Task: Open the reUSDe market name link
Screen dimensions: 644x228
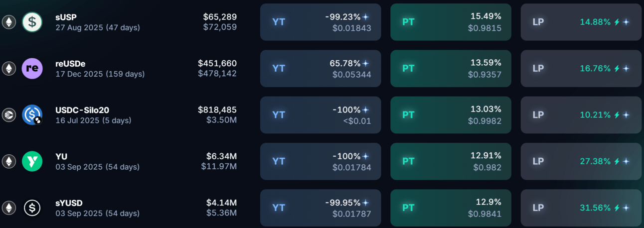Action: [70, 64]
